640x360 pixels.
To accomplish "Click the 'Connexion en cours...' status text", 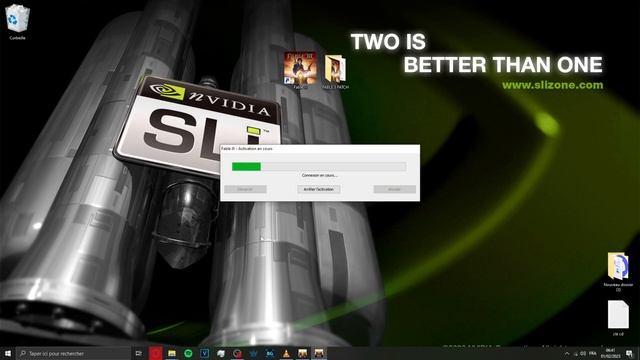I will (x=319, y=176).
